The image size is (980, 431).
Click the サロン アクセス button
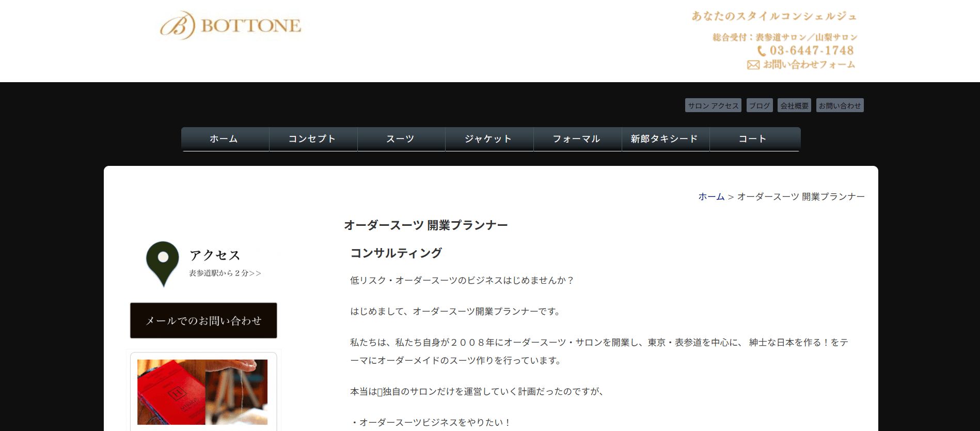point(713,105)
